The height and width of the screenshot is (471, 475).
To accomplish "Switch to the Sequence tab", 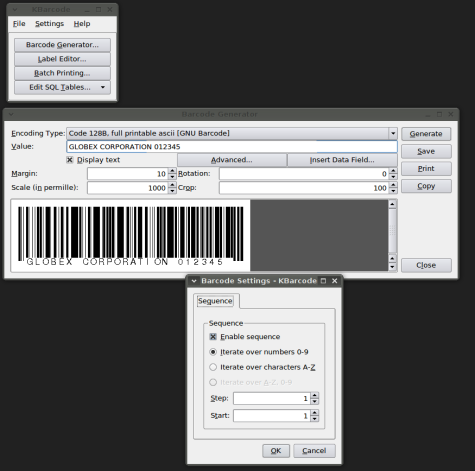I will (x=215, y=301).
